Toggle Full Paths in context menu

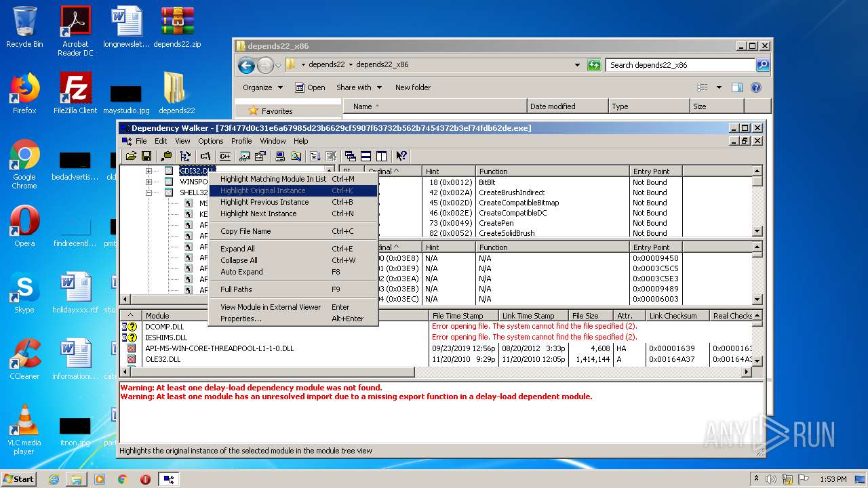click(x=293, y=289)
